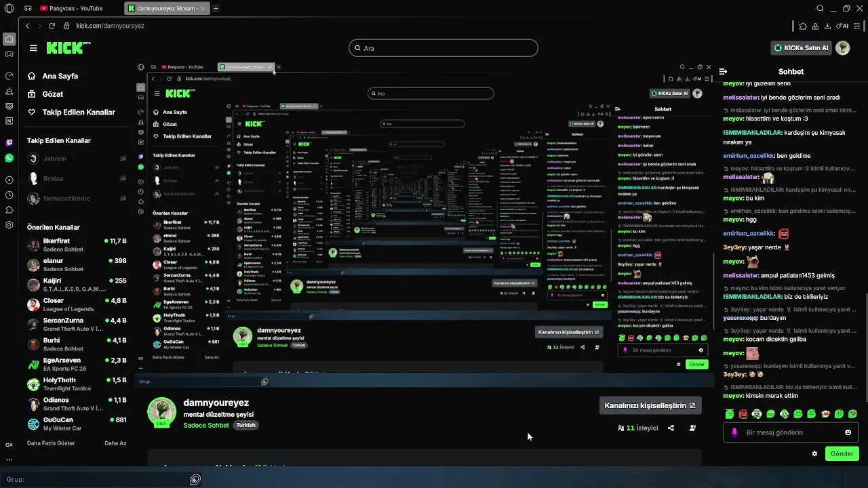The image size is (868, 488).
Task: Open the GX Control gamepad icon in sidebar
Action: [x=9, y=54]
